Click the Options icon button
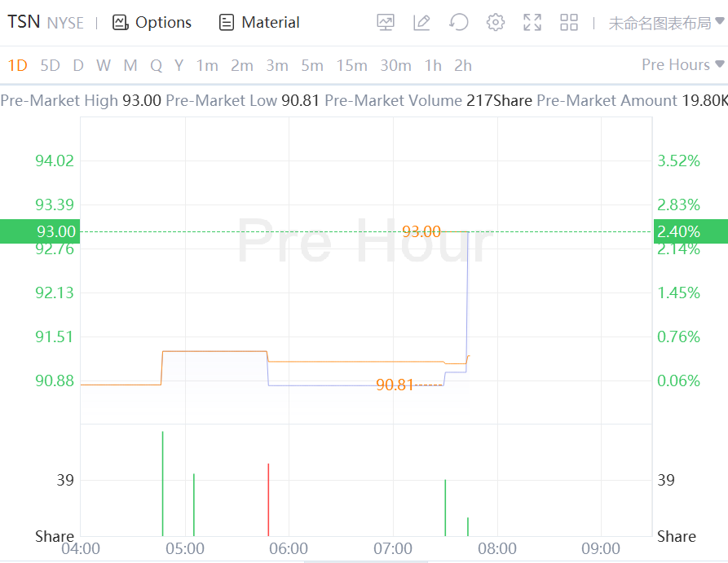 pos(120,23)
